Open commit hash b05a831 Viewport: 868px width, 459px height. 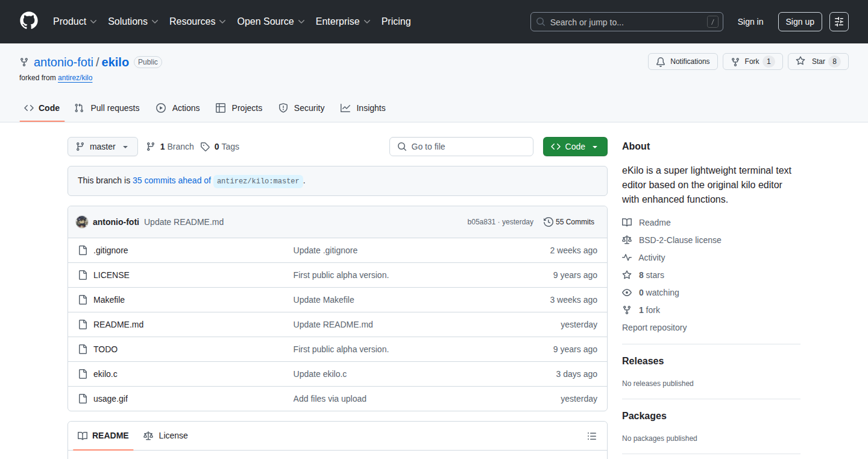481,222
